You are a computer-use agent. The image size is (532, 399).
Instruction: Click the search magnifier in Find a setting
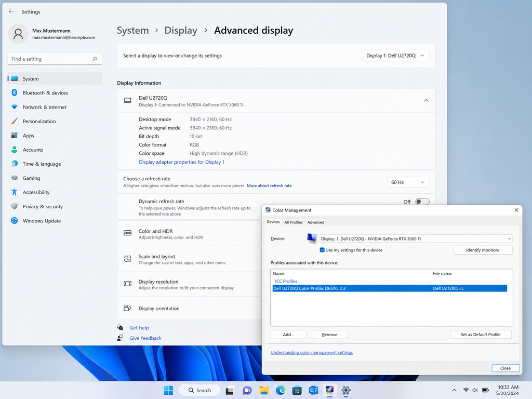click(x=95, y=59)
